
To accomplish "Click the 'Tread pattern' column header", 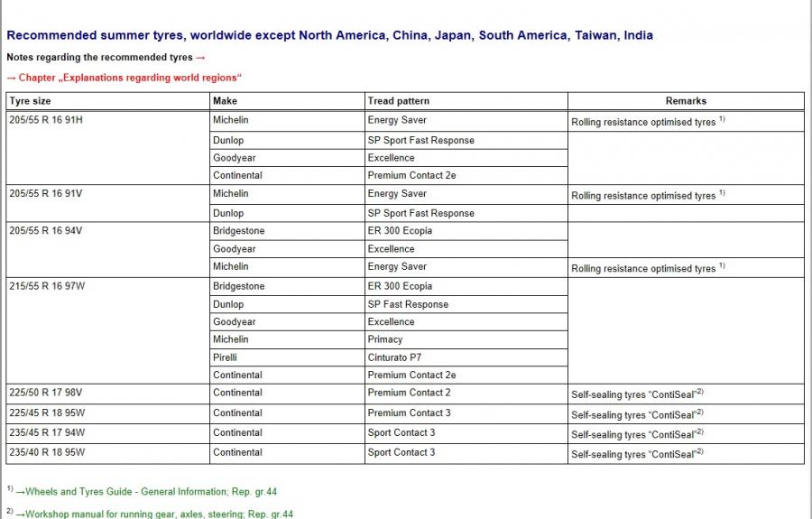I will (398, 101).
